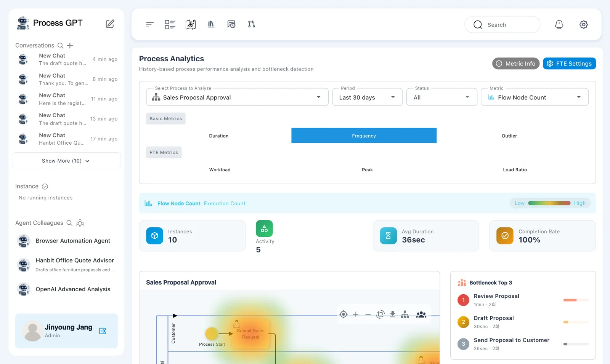610x364 pixels.
Task: Click the Avg Duration 36sec card
Action: pyautogui.click(x=426, y=236)
